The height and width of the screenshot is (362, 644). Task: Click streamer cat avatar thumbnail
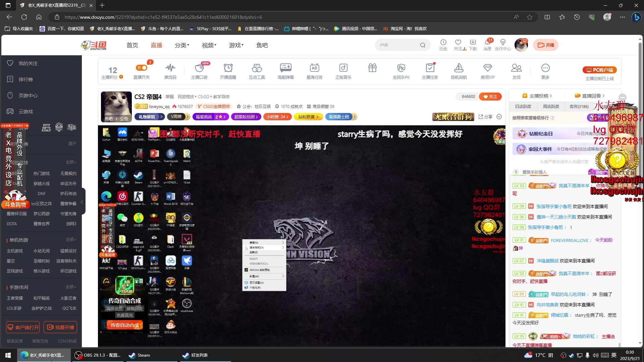click(116, 107)
